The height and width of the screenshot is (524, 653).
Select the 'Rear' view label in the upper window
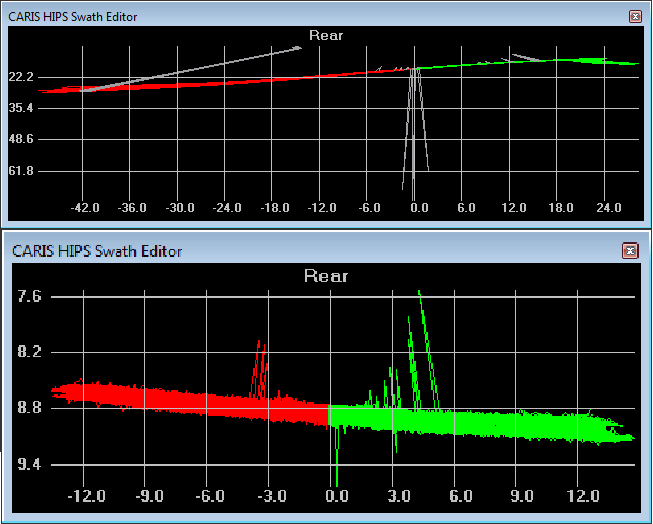click(326, 35)
